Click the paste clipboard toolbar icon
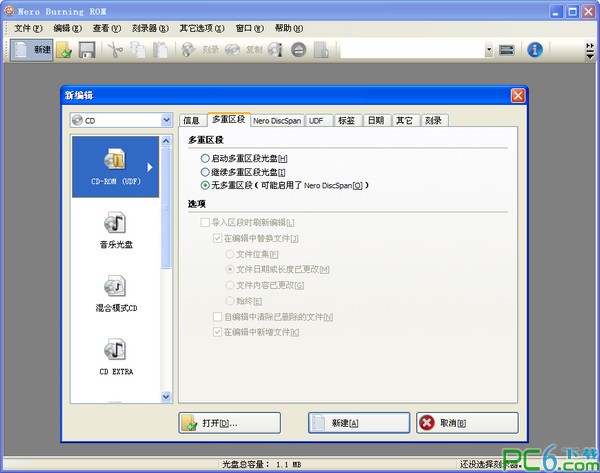 tap(160, 50)
